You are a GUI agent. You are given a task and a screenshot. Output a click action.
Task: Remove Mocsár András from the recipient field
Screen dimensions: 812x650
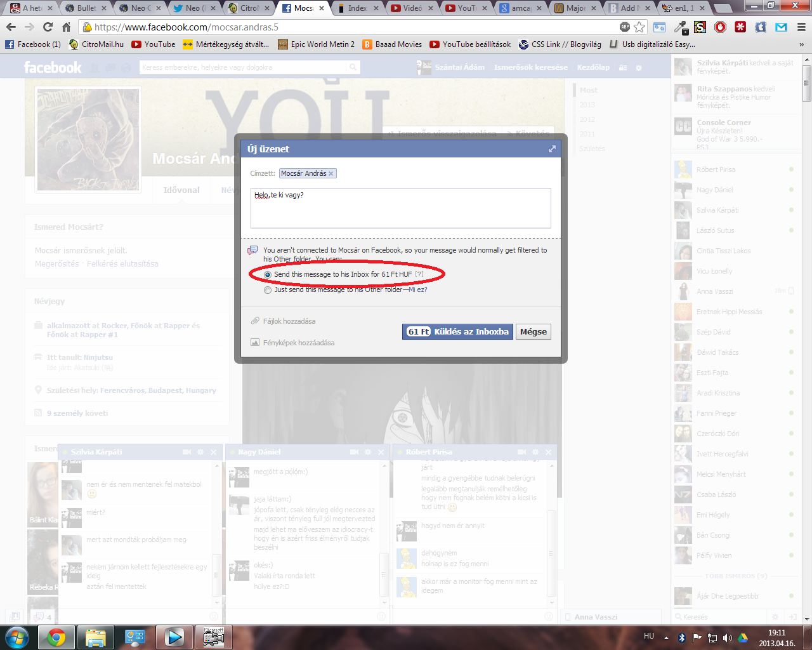click(x=331, y=173)
